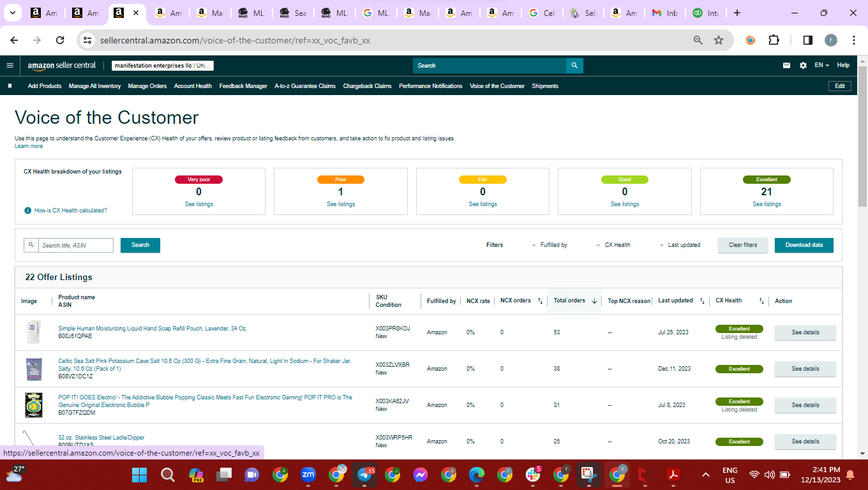This screenshot has height=490, width=868.
Task: Click the magnifier inside title/ASIN search box
Action: coord(31,245)
